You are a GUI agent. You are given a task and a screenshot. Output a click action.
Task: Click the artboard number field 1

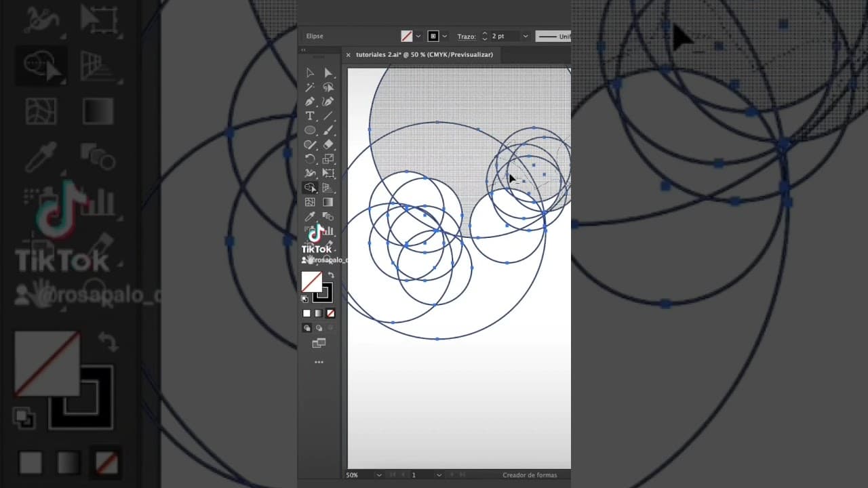tap(422, 475)
